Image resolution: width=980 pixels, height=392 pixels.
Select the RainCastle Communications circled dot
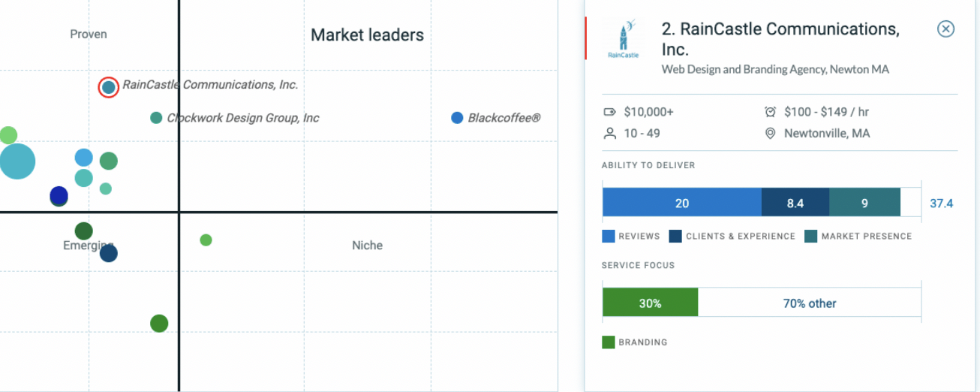point(109,87)
